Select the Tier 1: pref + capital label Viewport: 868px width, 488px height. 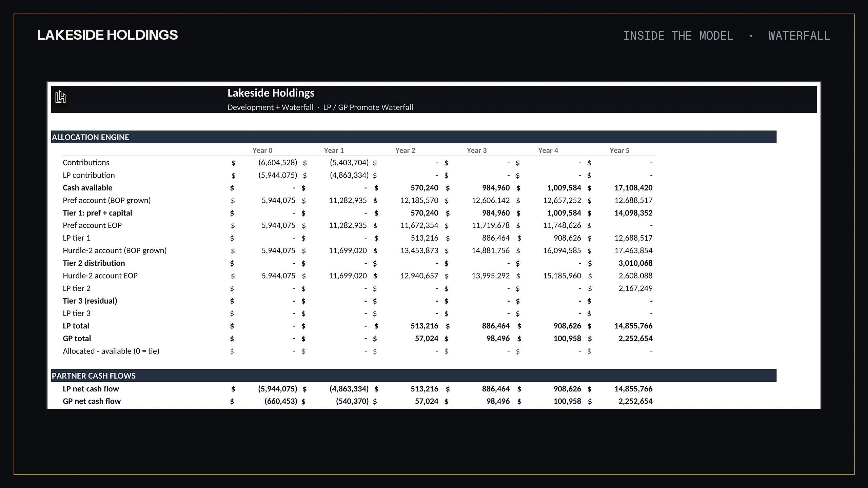pos(97,212)
